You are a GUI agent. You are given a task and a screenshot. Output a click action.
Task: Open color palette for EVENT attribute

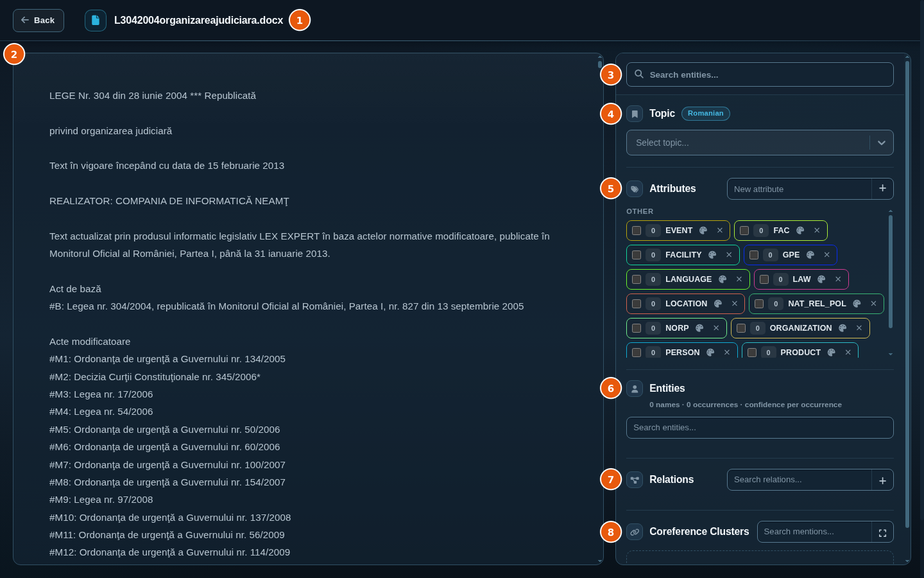[x=703, y=231]
